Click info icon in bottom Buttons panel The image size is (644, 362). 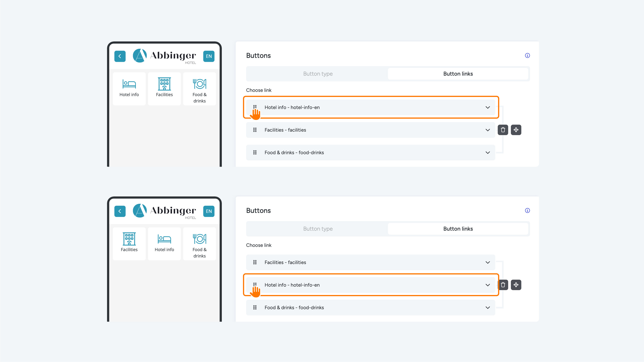[x=527, y=210]
